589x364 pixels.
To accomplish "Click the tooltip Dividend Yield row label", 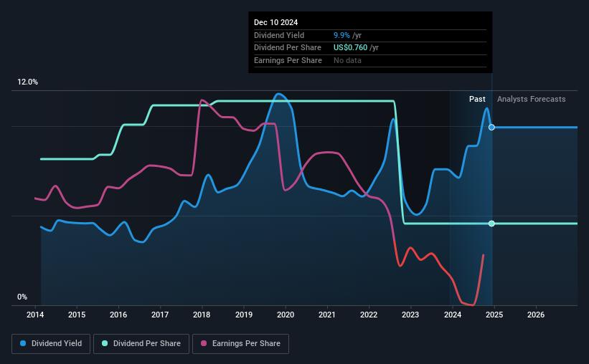I will click(279, 35).
